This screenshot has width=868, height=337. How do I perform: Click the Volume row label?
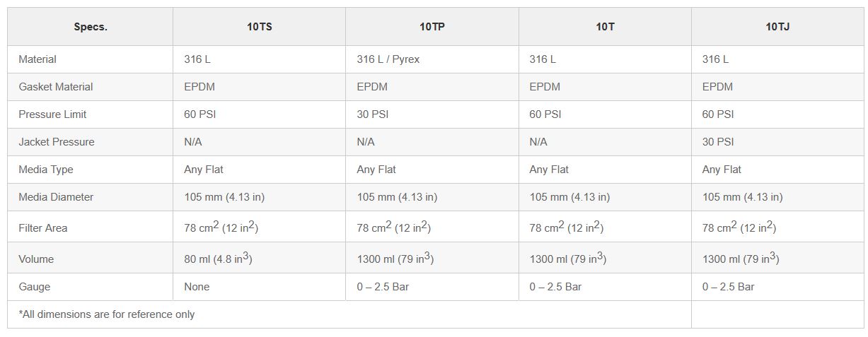tap(36, 259)
